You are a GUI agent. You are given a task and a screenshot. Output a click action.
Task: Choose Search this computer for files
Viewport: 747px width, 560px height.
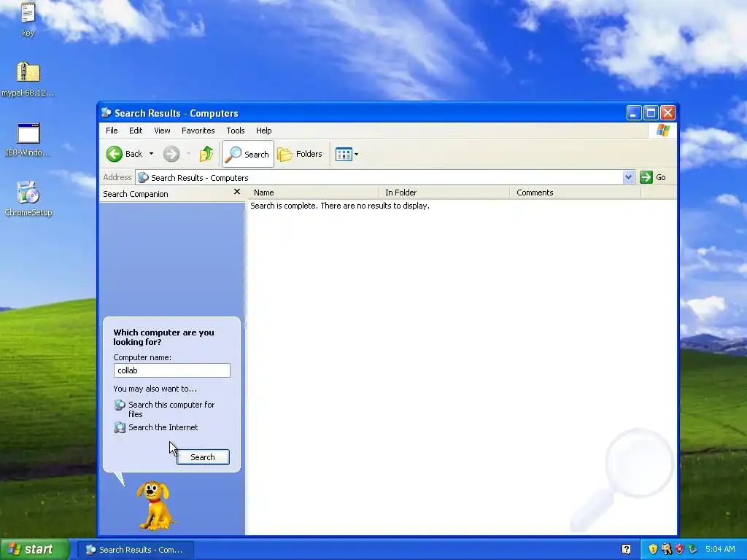click(164, 409)
